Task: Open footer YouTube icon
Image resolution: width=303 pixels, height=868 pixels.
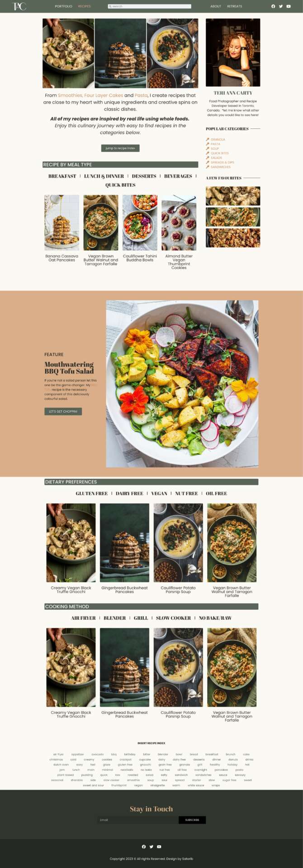Action: [159, 847]
